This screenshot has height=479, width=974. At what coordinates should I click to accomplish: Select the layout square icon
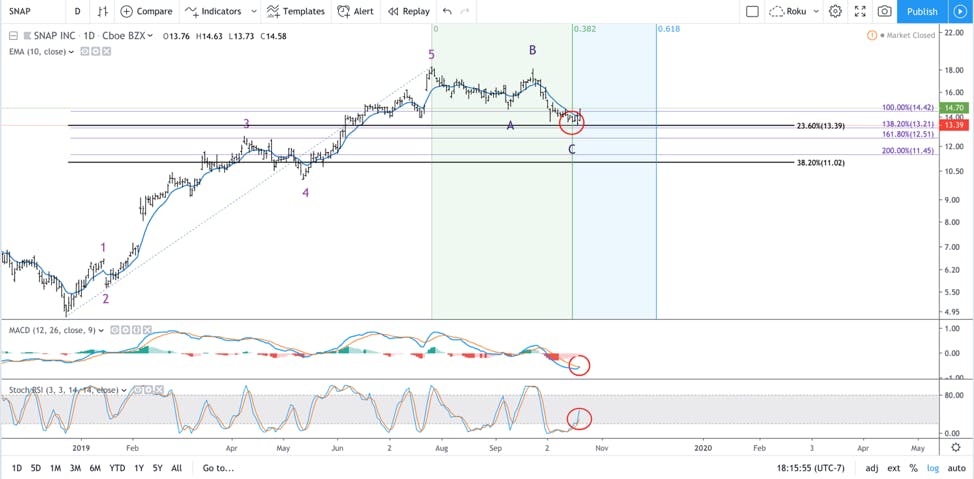[752, 11]
